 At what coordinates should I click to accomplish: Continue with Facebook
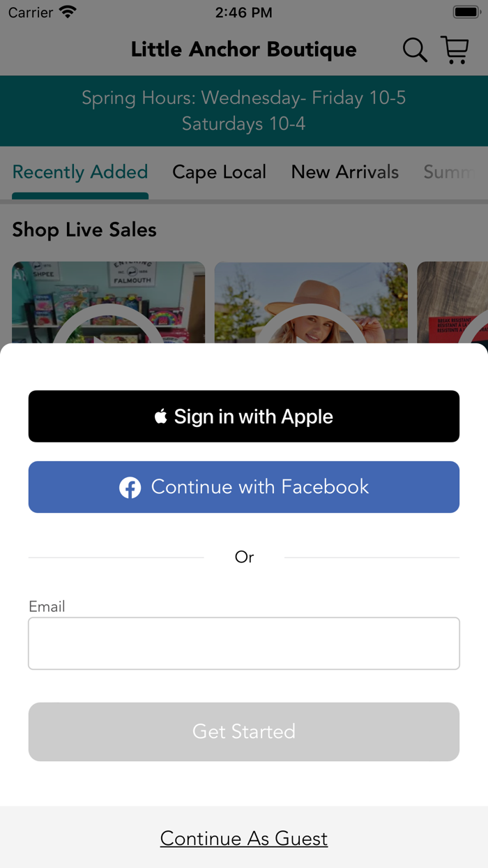244,487
